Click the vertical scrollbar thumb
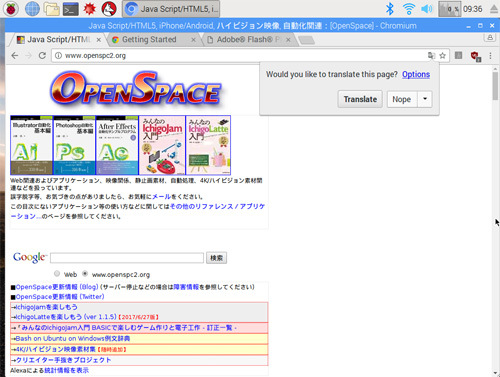The width and height of the screenshot is (500, 377). [495, 86]
